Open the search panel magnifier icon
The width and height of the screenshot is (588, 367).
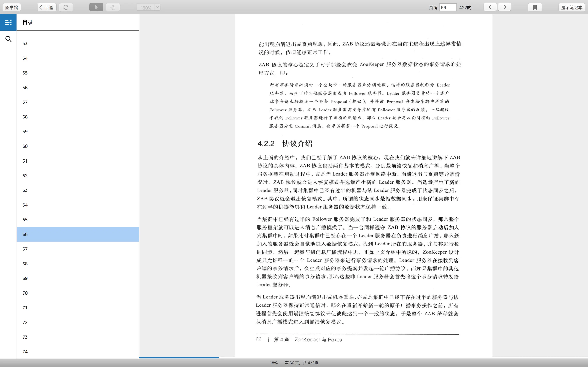[x=8, y=39]
